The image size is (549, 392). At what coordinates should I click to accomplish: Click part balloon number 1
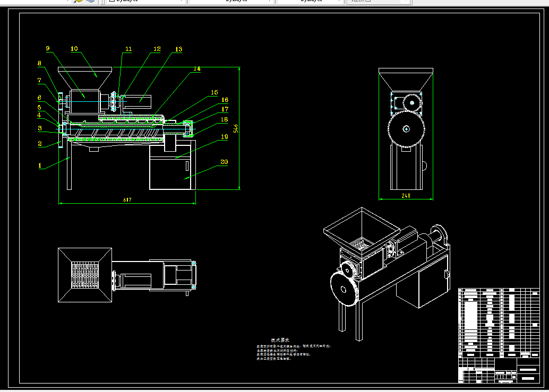coord(40,165)
